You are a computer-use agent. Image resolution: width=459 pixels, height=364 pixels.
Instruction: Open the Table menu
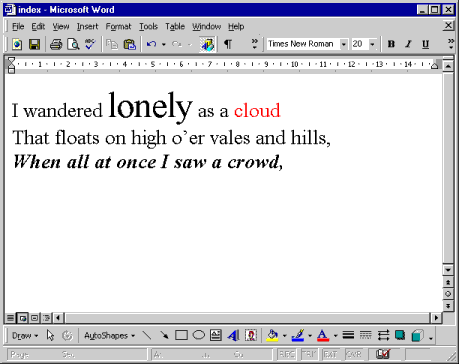click(175, 26)
